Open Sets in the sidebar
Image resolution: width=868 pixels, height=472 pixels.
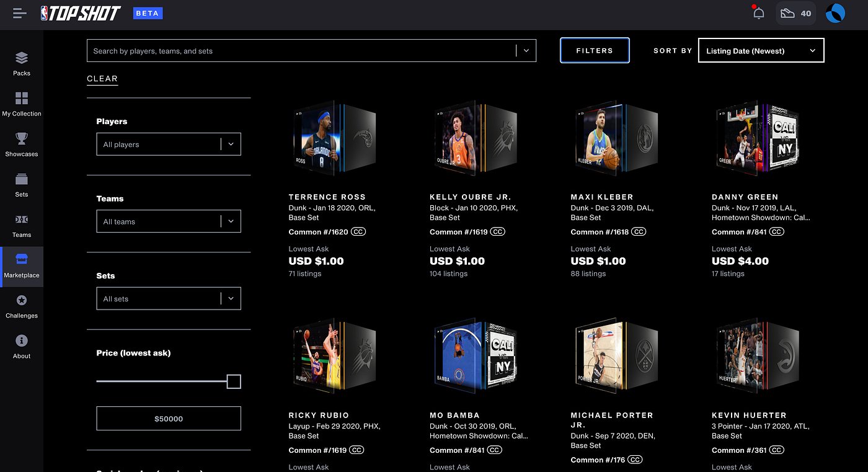coord(22,185)
